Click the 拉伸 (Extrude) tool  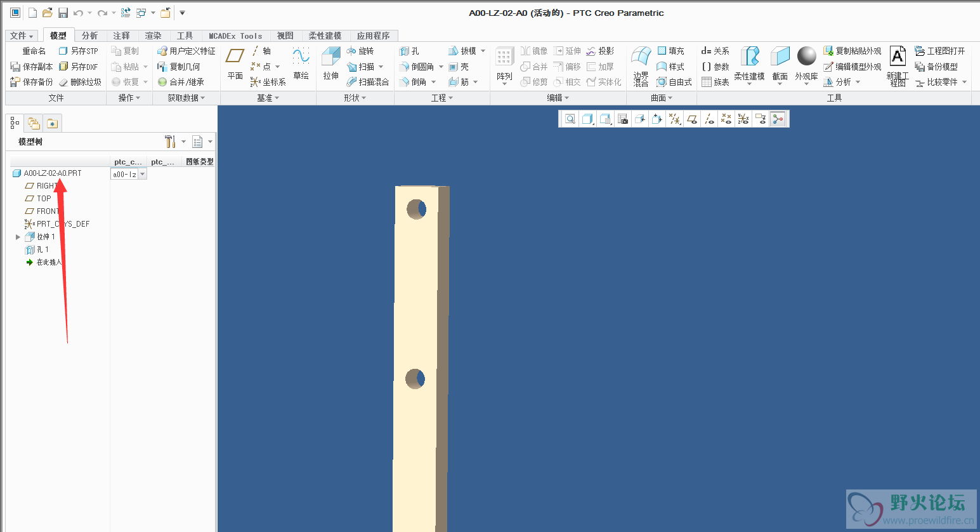pyautogui.click(x=331, y=63)
